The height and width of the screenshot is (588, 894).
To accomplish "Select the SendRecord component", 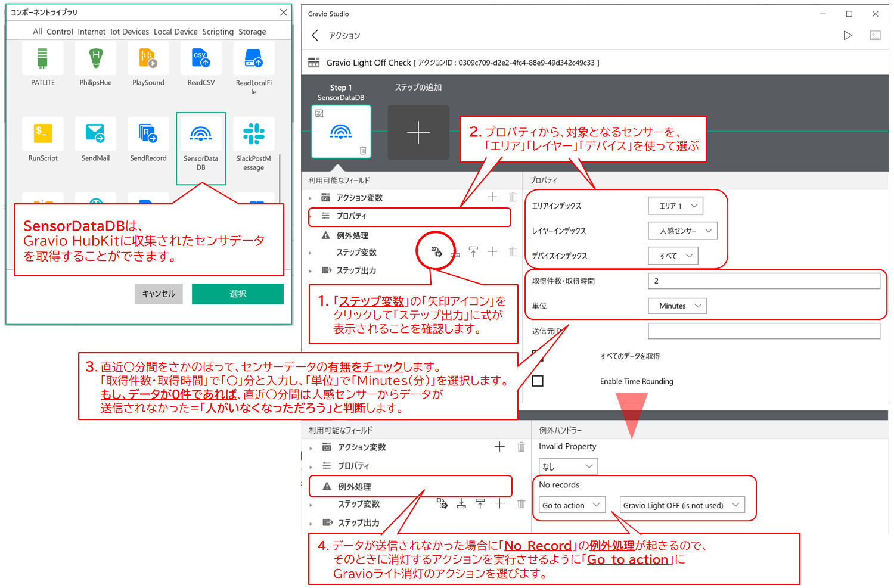I will click(148, 133).
